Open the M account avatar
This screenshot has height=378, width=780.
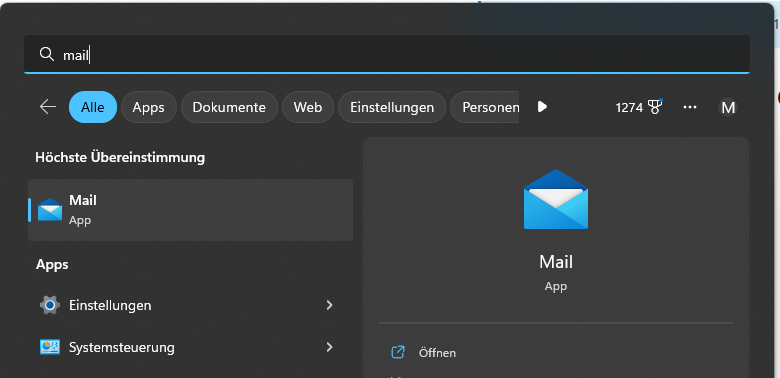click(728, 107)
